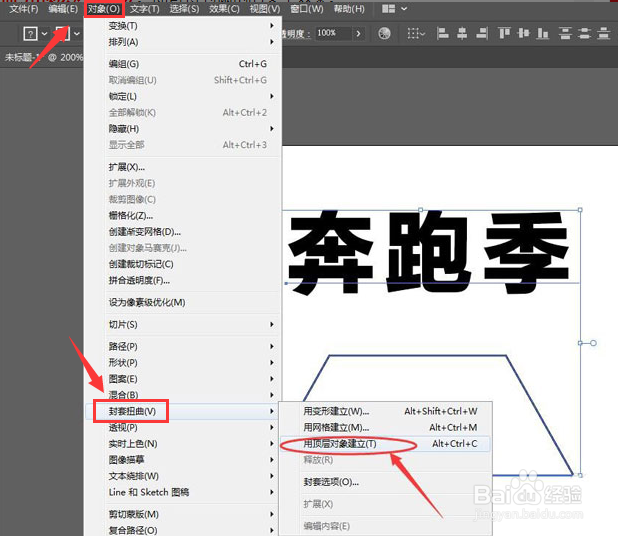Open the 文件(F) menu

[x=24, y=9]
